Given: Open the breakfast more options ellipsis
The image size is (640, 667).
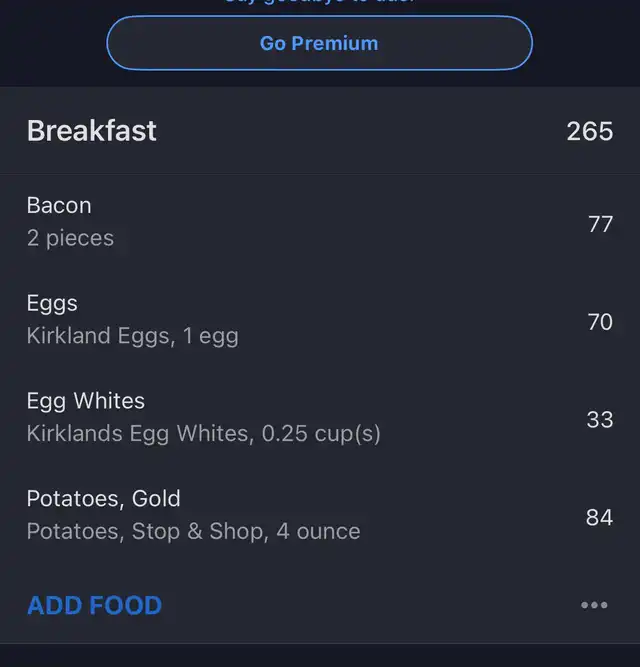Looking at the screenshot, I should (594, 605).
